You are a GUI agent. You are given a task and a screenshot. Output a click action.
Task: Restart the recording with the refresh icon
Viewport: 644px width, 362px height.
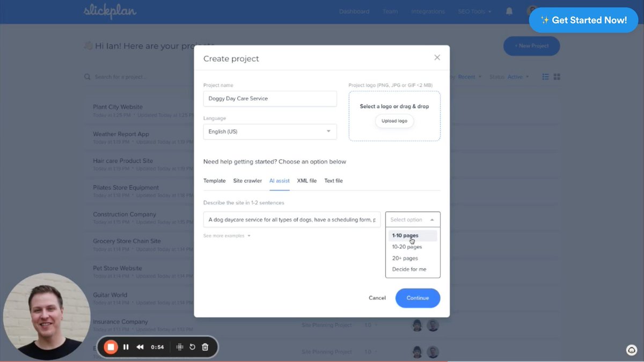pos(192,346)
